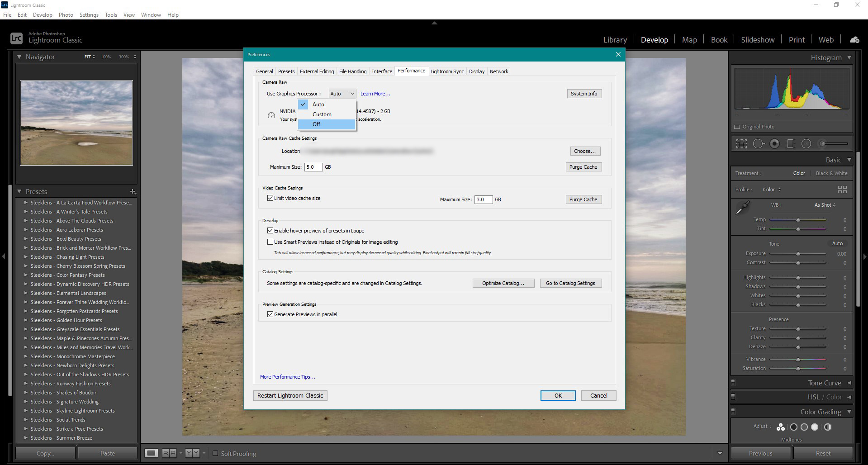Image resolution: width=868 pixels, height=465 pixels.
Task: Open the Profile Browser grid icon
Action: [x=842, y=190]
